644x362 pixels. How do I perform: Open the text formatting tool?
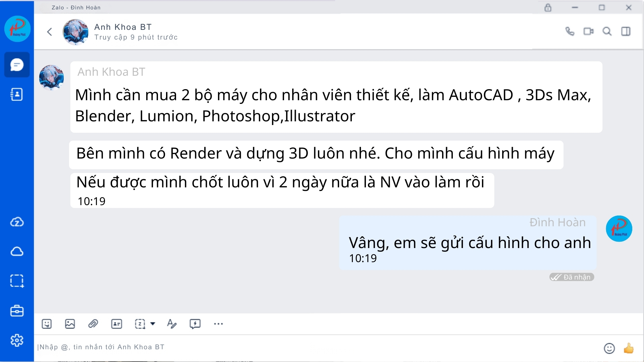(172, 324)
